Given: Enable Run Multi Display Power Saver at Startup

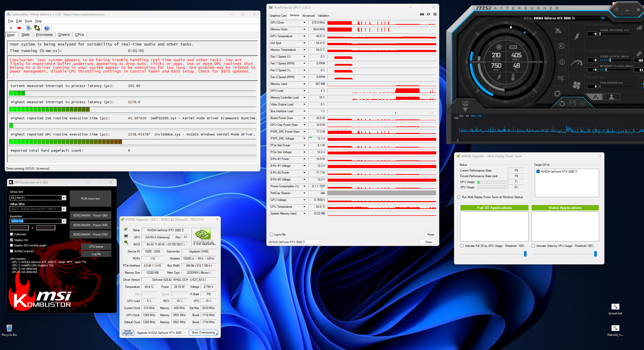Looking at the screenshot, I should pos(459,197).
